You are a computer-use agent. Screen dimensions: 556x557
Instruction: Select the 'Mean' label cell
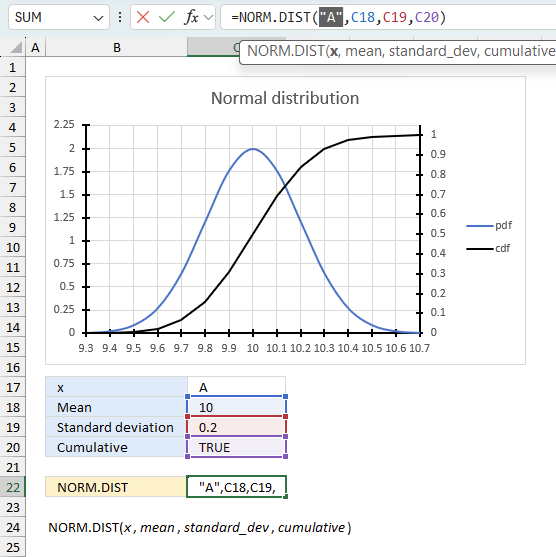(117, 407)
